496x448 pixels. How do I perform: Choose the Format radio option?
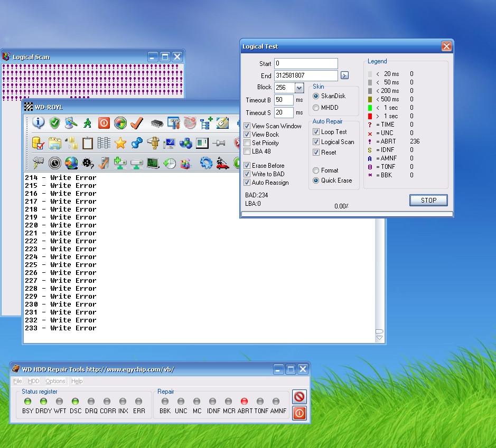316,170
